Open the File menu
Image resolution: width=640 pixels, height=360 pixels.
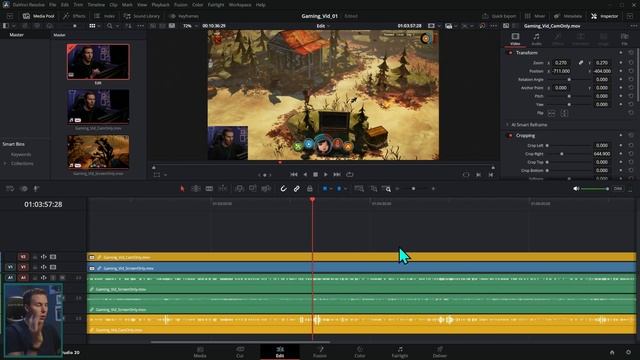tap(53, 5)
